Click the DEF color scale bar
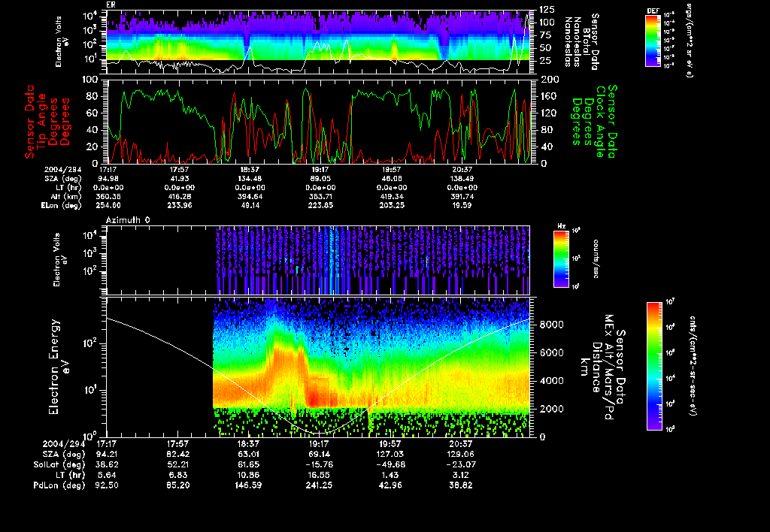Screen dimensions: 770x532 (653, 41)
